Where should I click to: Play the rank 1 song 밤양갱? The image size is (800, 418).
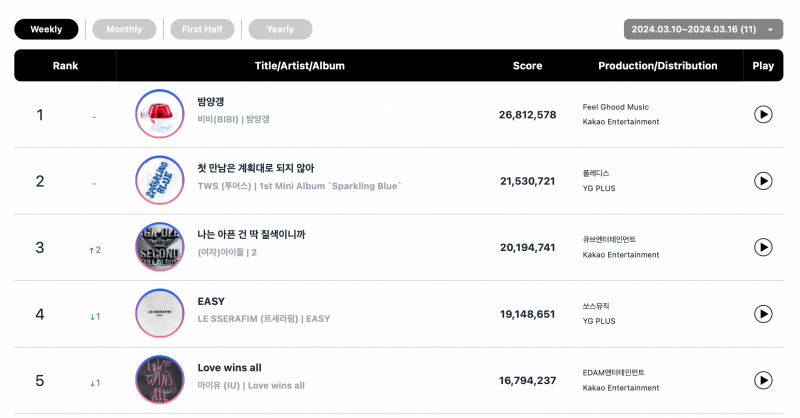(763, 114)
